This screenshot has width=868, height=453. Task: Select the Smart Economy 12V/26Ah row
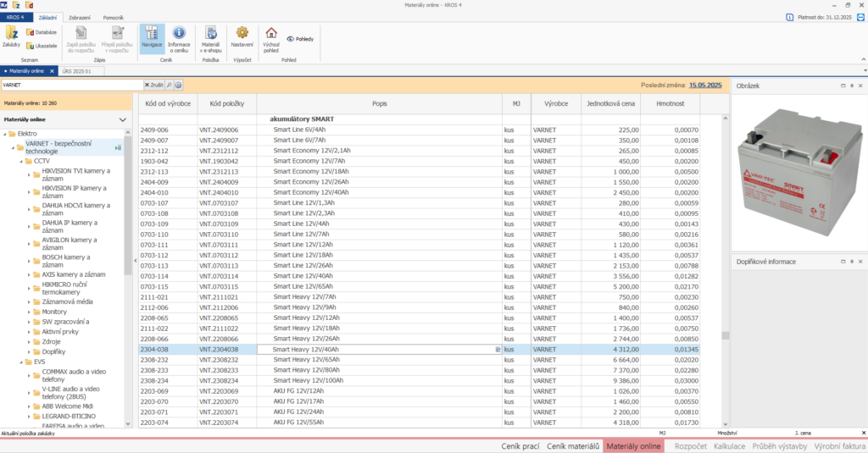(x=419, y=182)
